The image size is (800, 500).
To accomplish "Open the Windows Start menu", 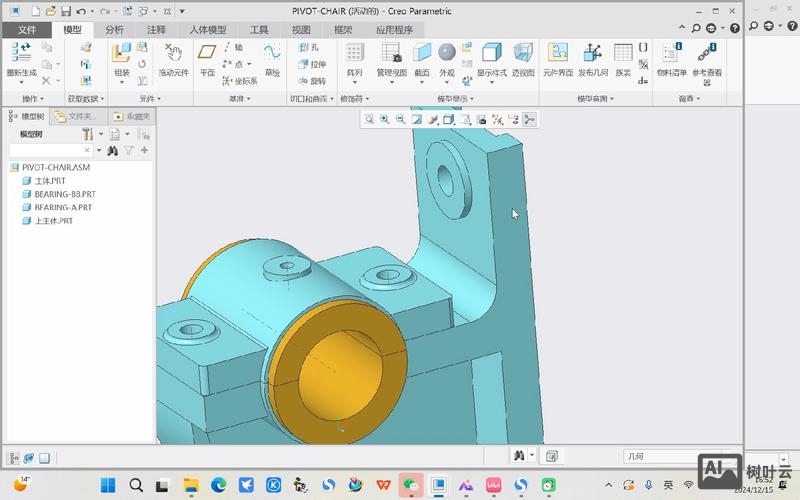I will tap(108, 485).
